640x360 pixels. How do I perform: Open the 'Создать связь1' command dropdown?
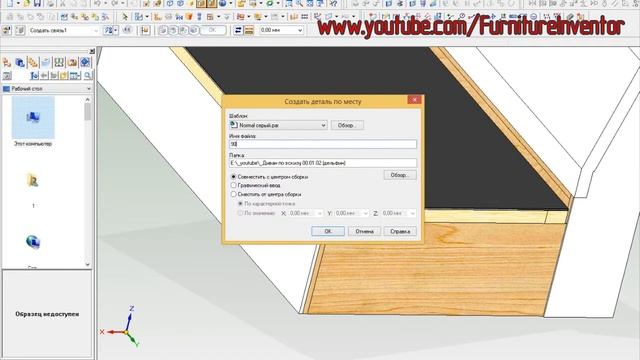click(96, 31)
